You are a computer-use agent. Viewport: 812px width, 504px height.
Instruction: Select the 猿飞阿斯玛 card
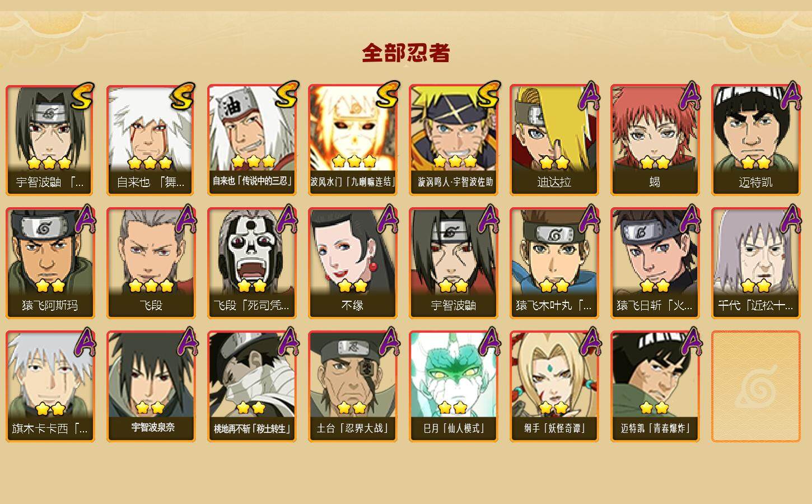click(x=50, y=263)
